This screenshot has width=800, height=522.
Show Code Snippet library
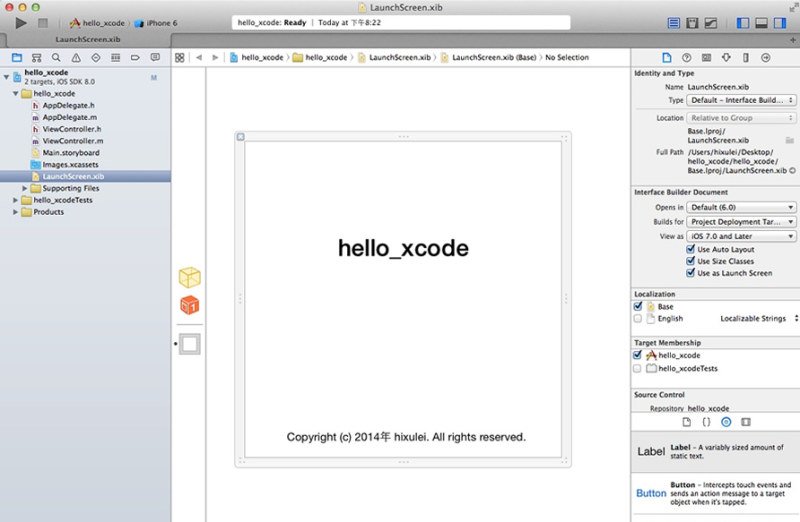pos(706,422)
